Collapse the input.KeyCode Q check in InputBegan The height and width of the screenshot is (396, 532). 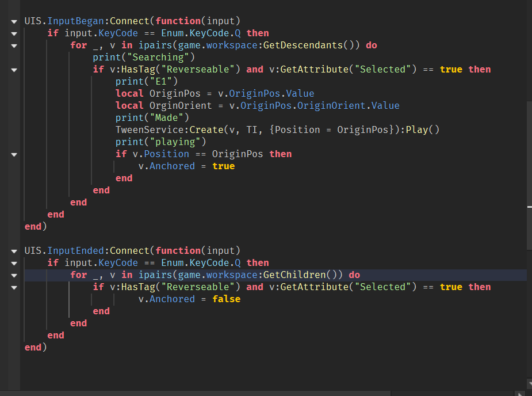(x=13, y=33)
